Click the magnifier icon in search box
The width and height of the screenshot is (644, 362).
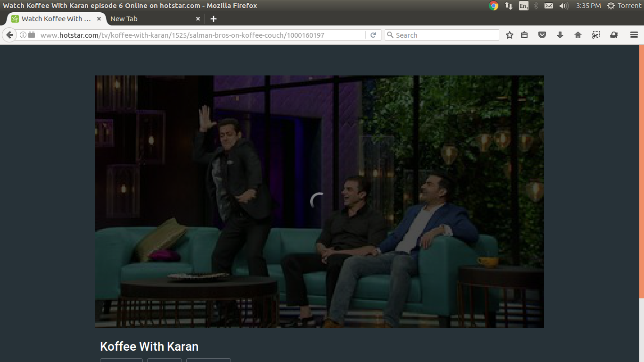390,35
